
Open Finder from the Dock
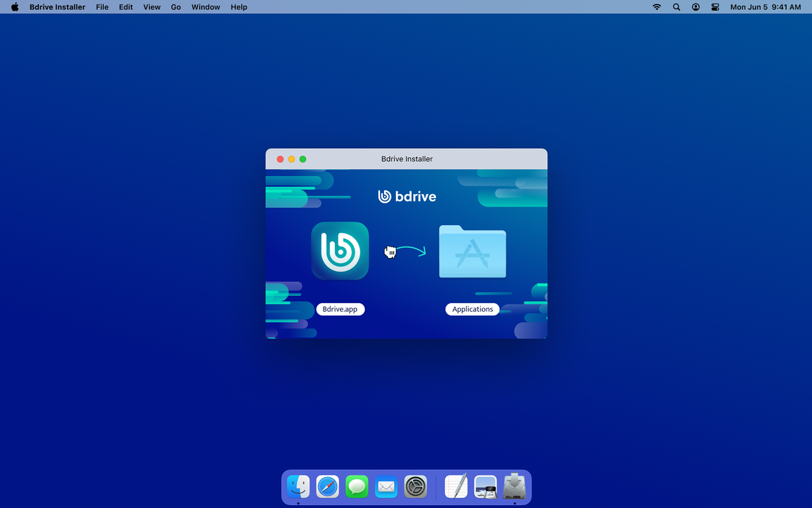(x=298, y=486)
